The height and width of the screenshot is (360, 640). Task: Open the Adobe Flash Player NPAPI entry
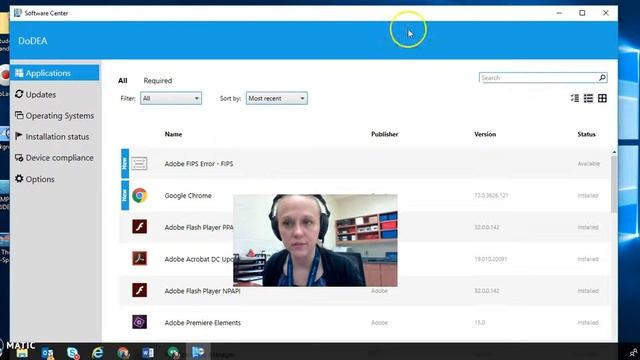202,291
